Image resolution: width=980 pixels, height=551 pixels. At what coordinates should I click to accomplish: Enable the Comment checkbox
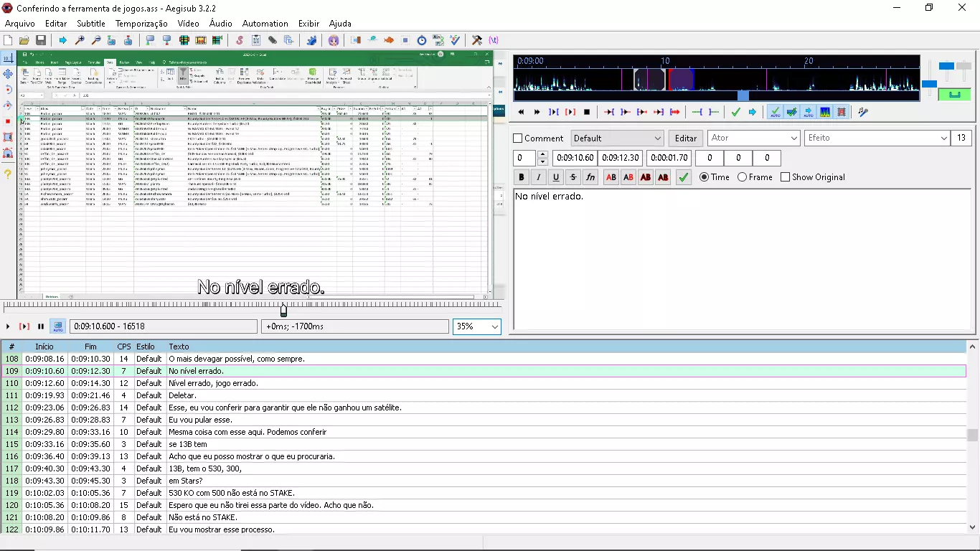click(x=518, y=138)
